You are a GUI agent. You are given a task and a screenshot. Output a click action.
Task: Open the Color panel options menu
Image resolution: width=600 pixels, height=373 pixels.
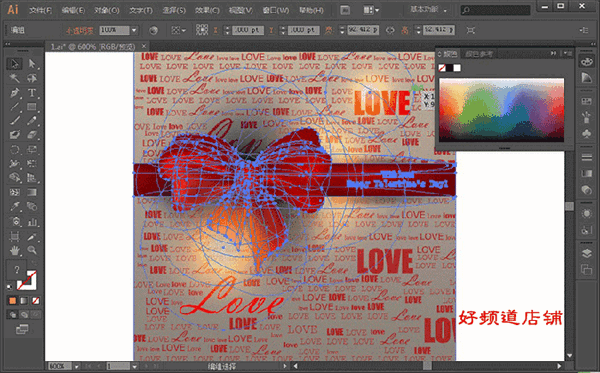(567, 54)
